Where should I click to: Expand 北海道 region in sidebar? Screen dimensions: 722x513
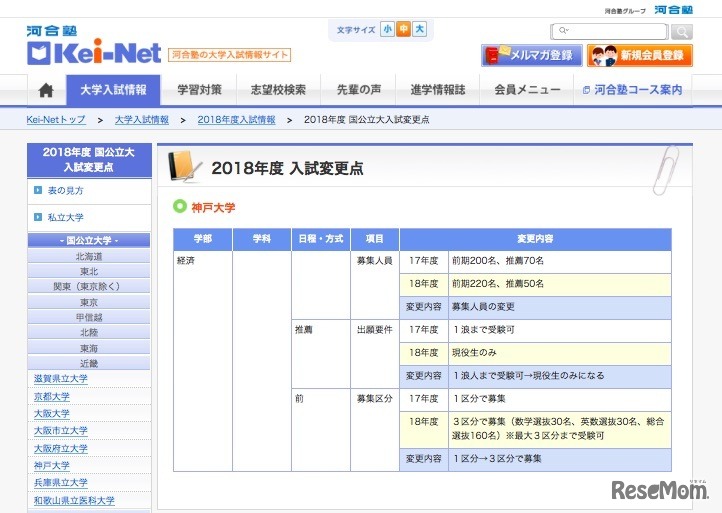coord(89,256)
